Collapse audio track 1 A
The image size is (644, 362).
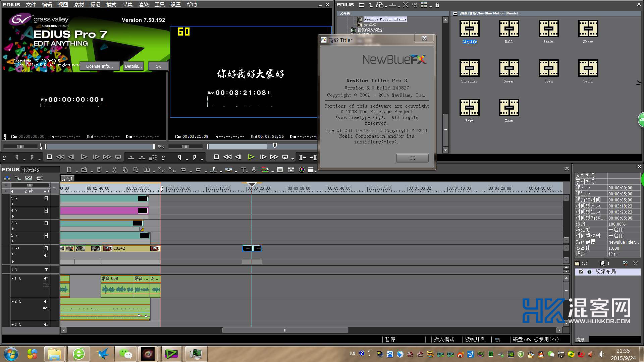[x=13, y=278]
